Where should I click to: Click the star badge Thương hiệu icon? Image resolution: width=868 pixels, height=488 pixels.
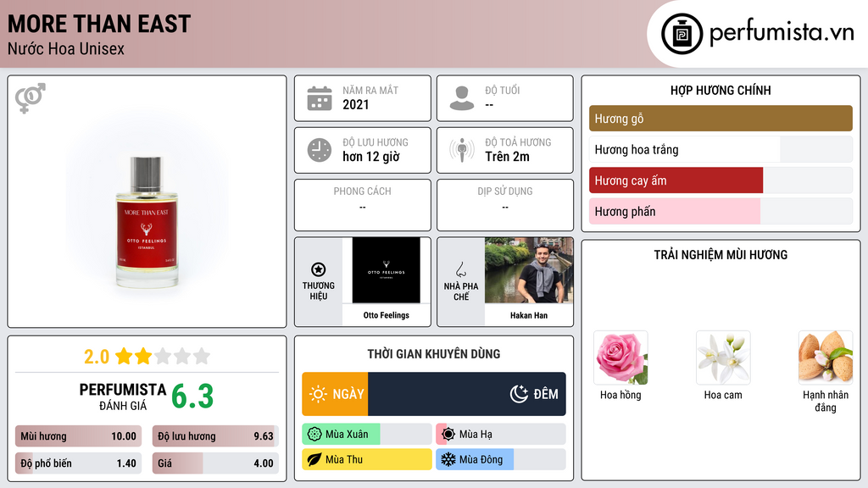click(x=319, y=269)
